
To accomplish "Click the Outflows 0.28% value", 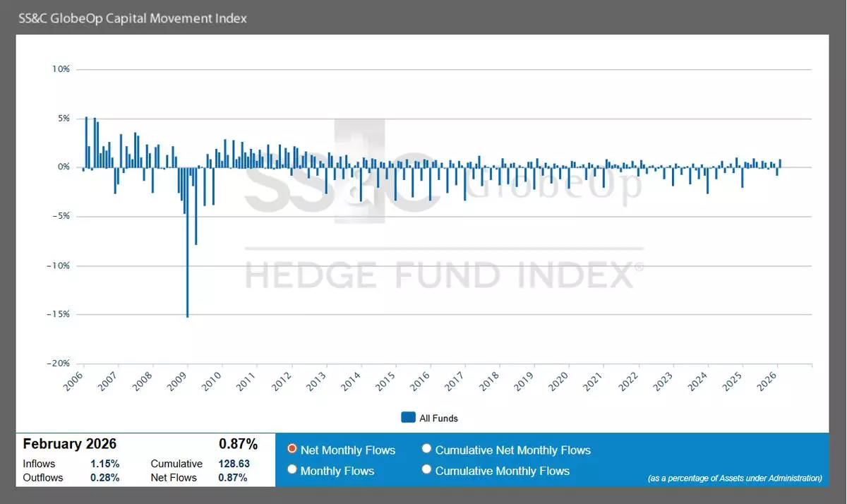I will click(x=104, y=478).
